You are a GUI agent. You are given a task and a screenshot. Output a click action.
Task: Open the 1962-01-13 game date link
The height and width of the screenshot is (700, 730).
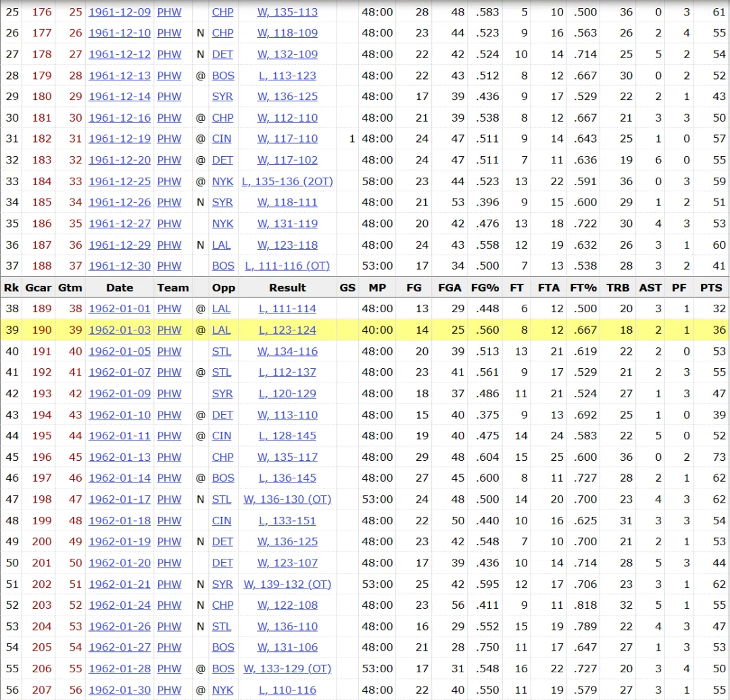pos(120,457)
